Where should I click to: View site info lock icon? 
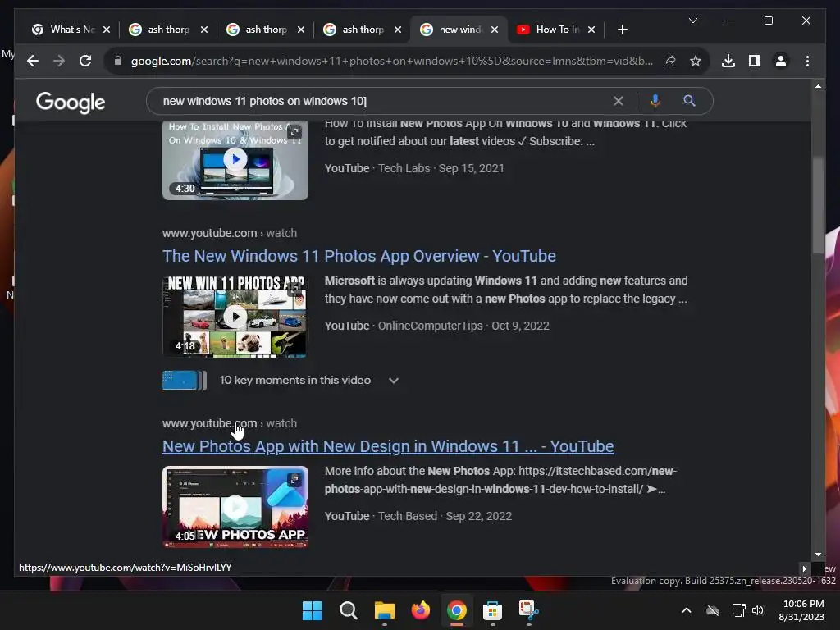pyautogui.click(x=118, y=61)
